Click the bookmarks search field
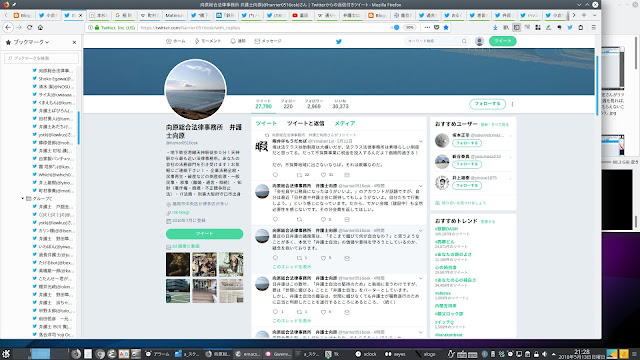 click(x=41, y=58)
